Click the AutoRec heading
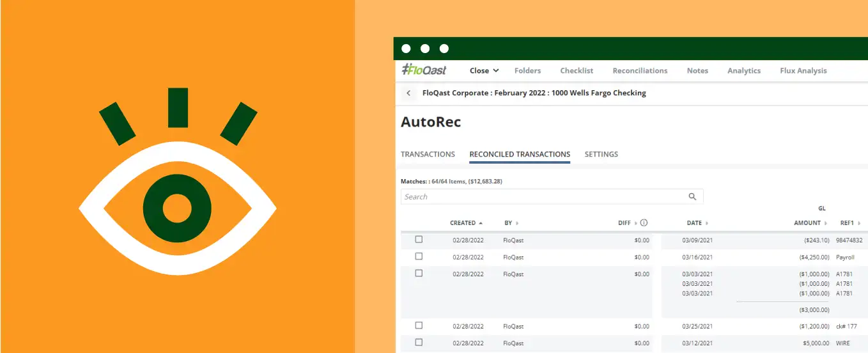868x353 pixels. click(x=431, y=122)
